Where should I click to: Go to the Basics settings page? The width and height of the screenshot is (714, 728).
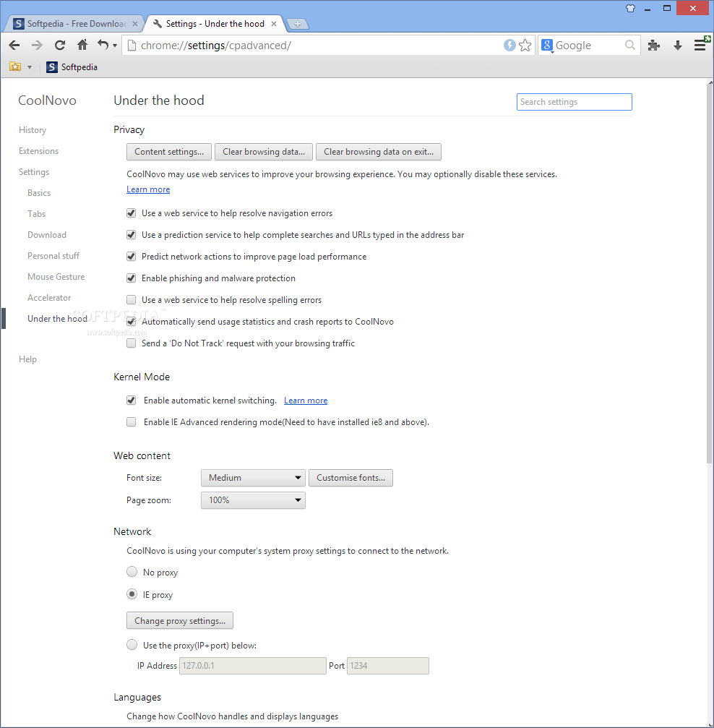click(39, 193)
